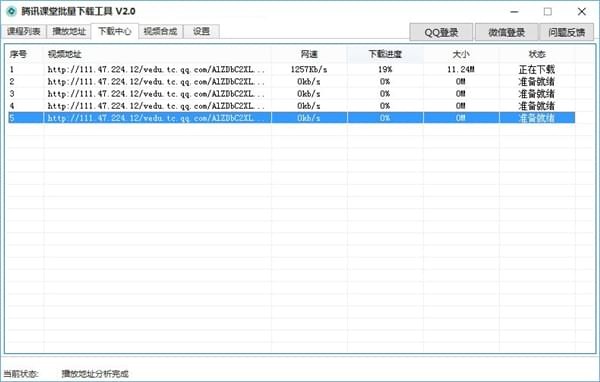This screenshot has height=382, width=600.
Task: Minimize the download tool window
Action: coord(514,11)
